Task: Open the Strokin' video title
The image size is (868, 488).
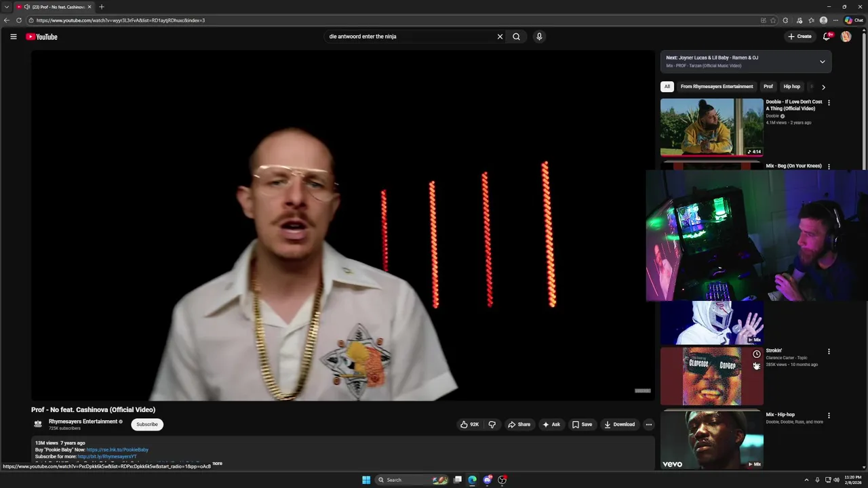Action: [774, 351]
